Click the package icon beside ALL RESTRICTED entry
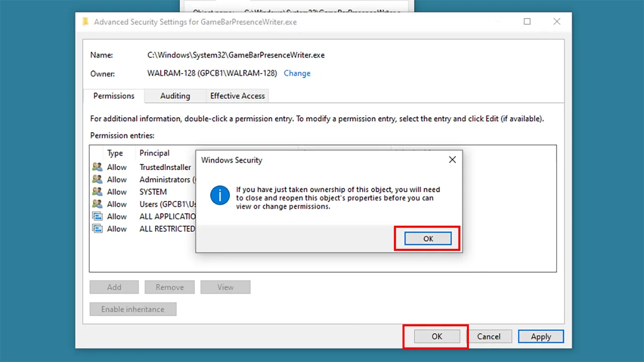644x362 pixels. point(97,229)
